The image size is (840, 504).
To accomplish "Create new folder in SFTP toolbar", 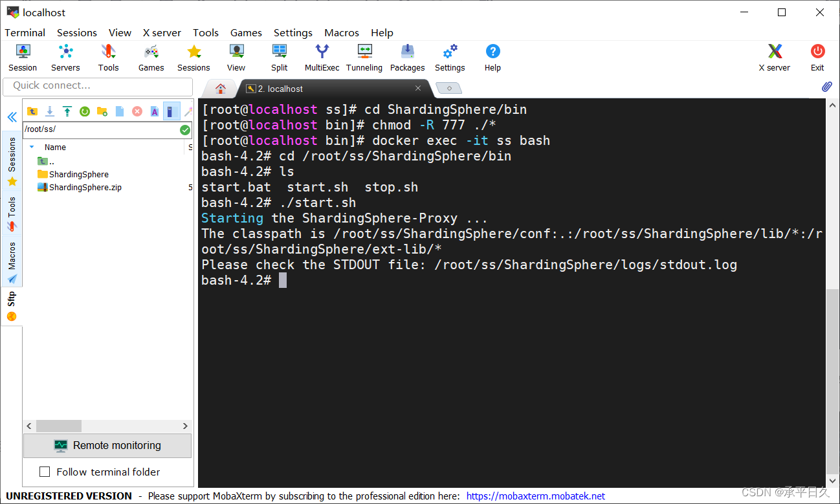I will point(102,111).
